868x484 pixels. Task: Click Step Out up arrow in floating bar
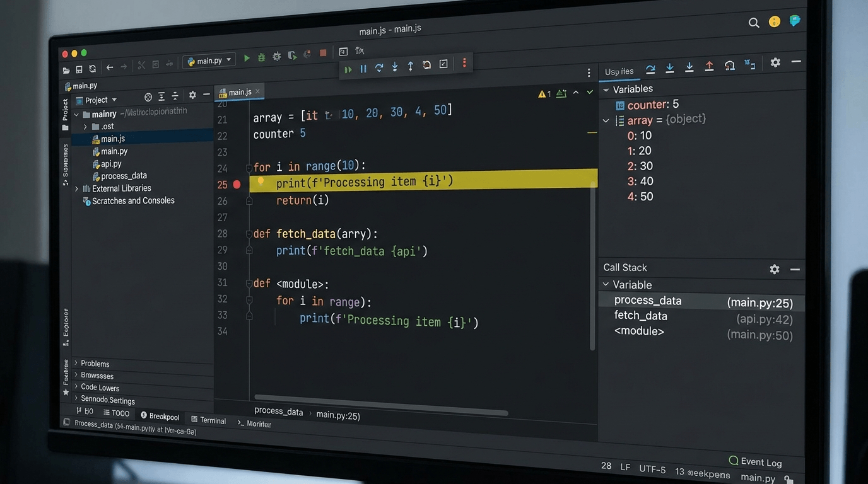pyautogui.click(x=411, y=66)
